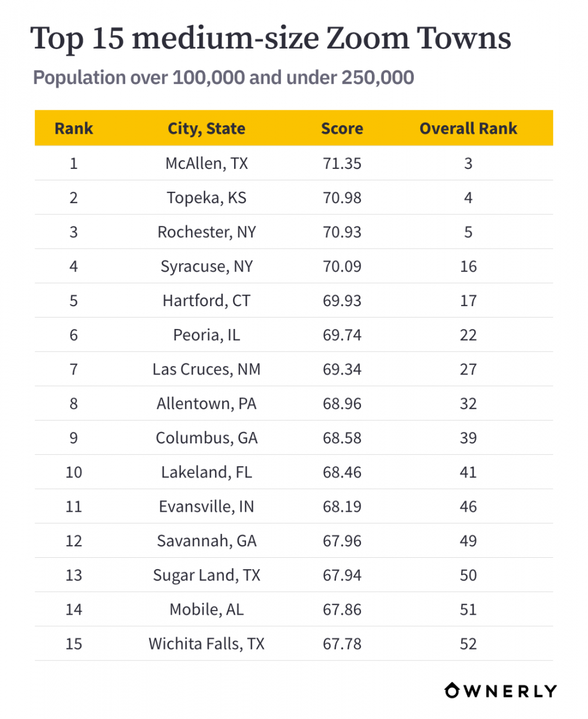Screen dimensions: 588x719
Task: Click Sugar Land, TX city cell
Action: click(207, 575)
